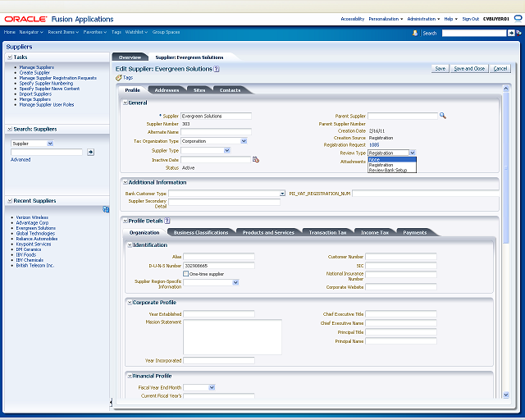The image size is (525, 420).
Task: Open the Income Tax tab
Action: (375, 232)
